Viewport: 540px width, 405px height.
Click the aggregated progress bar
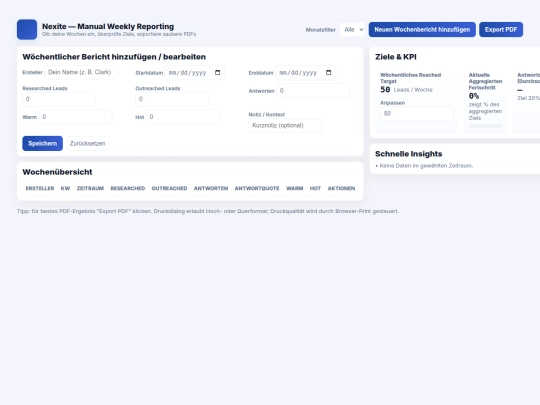pyautogui.click(x=485, y=126)
